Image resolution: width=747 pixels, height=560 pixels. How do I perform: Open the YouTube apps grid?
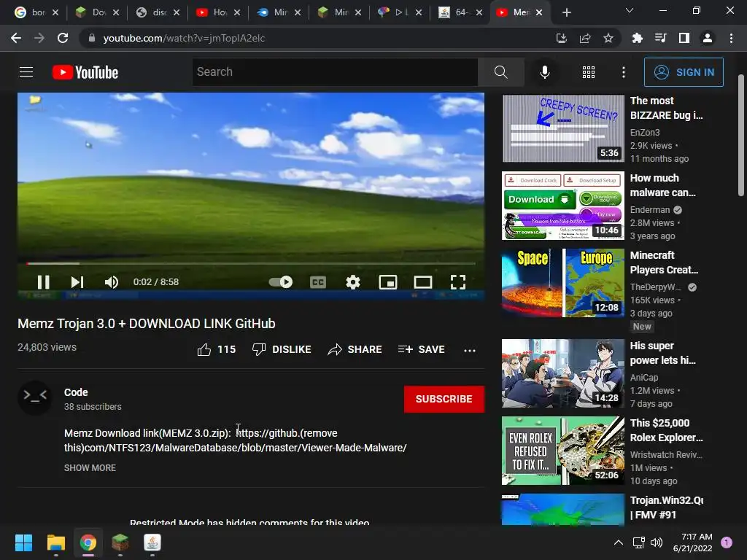pos(589,72)
